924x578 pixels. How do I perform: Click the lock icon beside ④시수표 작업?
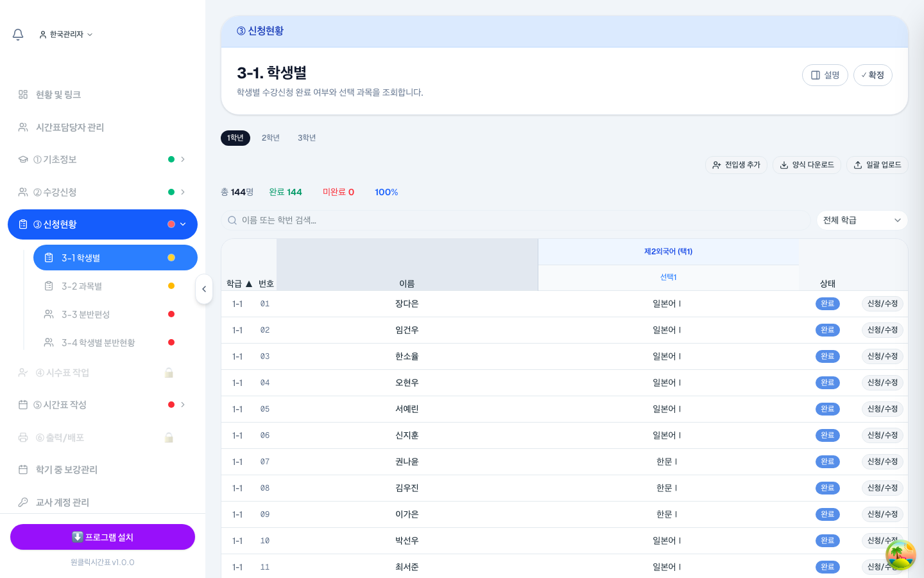click(169, 372)
